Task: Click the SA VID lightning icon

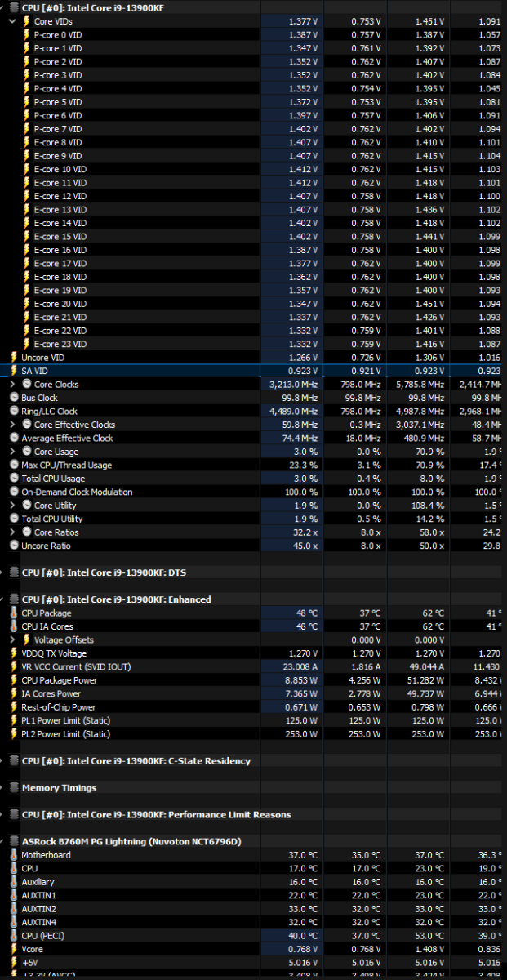Action: click(x=14, y=371)
